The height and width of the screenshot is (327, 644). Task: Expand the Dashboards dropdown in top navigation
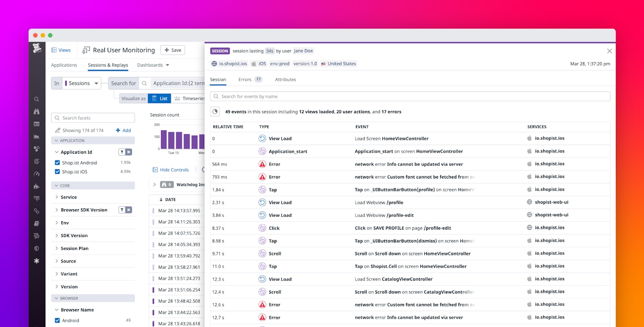(153, 65)
